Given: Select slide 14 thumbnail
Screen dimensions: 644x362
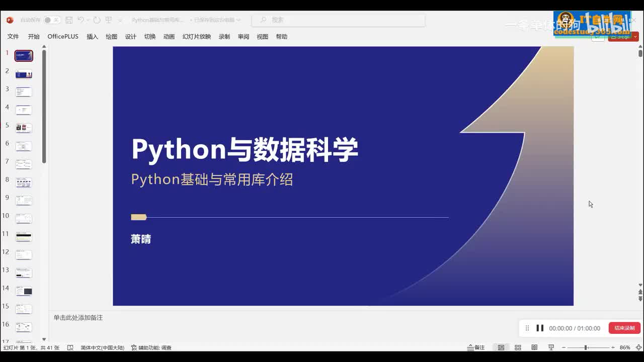Looking at the screenshot, I should click(x=24, y=291).
